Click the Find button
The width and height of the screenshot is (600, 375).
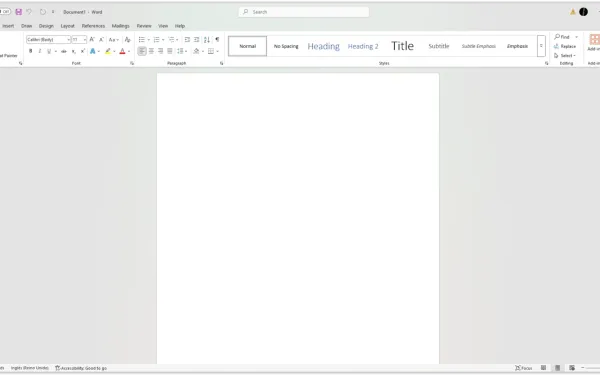562,37
